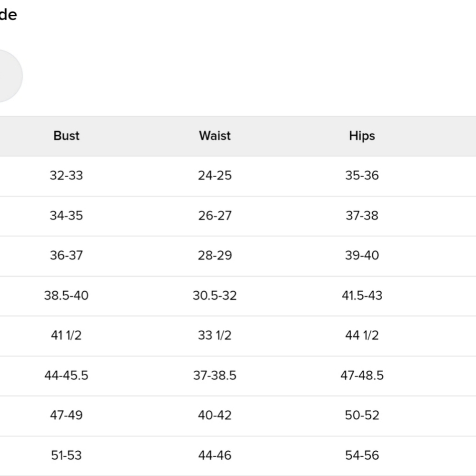Click the hips value 35-36
Image resolution: width=476 pixels, height=476 pixels.
coord(362,176)
